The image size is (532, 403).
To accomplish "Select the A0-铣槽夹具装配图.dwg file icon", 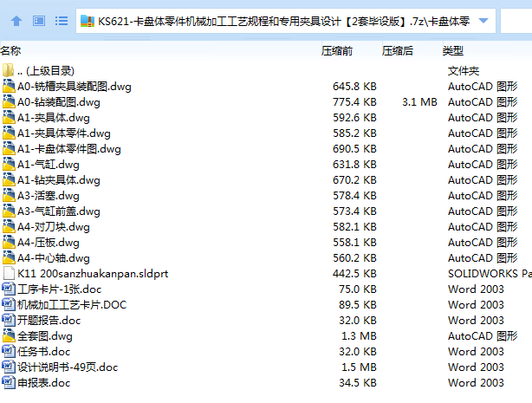I will click(x=9, y=86).
